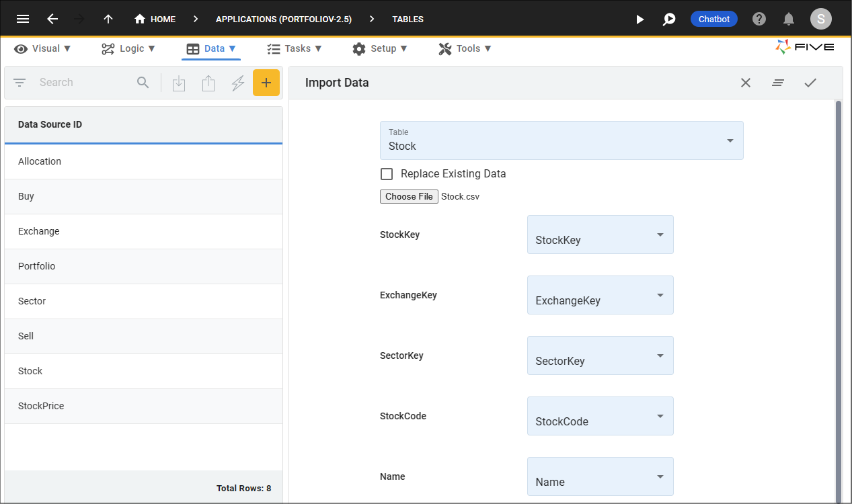852x504 pixels.
Task: Select the Allocation table row
Action: (143, 161)
